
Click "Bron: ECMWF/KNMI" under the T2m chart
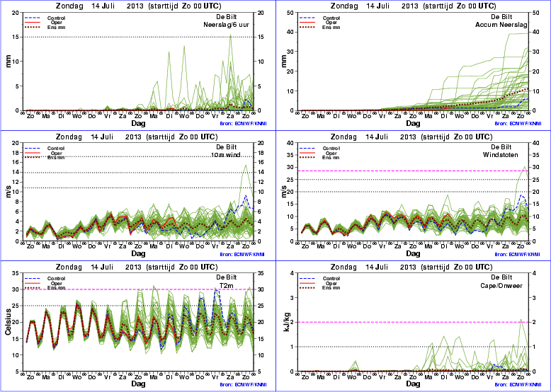coord(242,385)
